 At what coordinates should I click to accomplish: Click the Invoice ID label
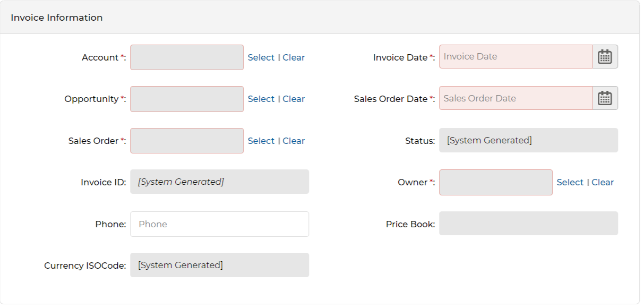(104, 182)
